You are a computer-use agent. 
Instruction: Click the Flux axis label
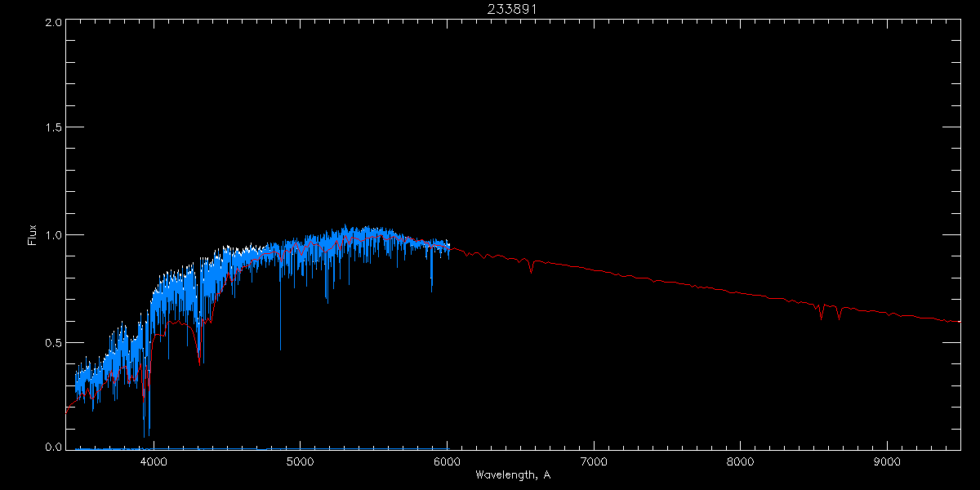[x=33, y=234]
